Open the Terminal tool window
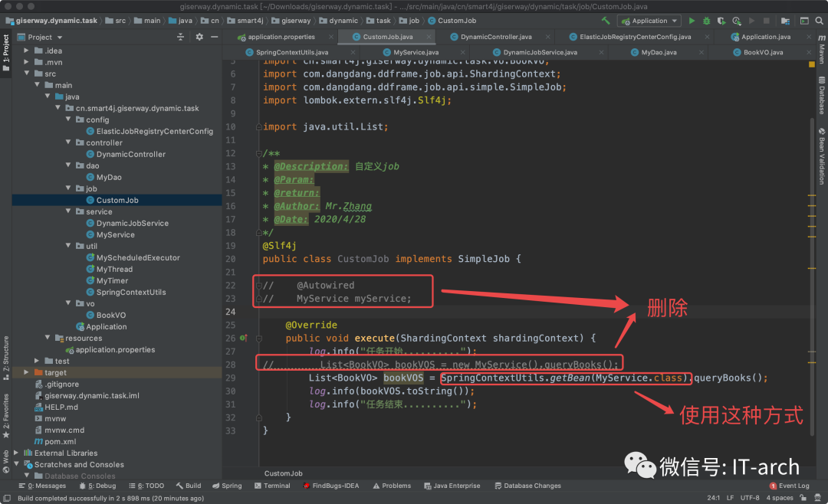 click(272, 486)
